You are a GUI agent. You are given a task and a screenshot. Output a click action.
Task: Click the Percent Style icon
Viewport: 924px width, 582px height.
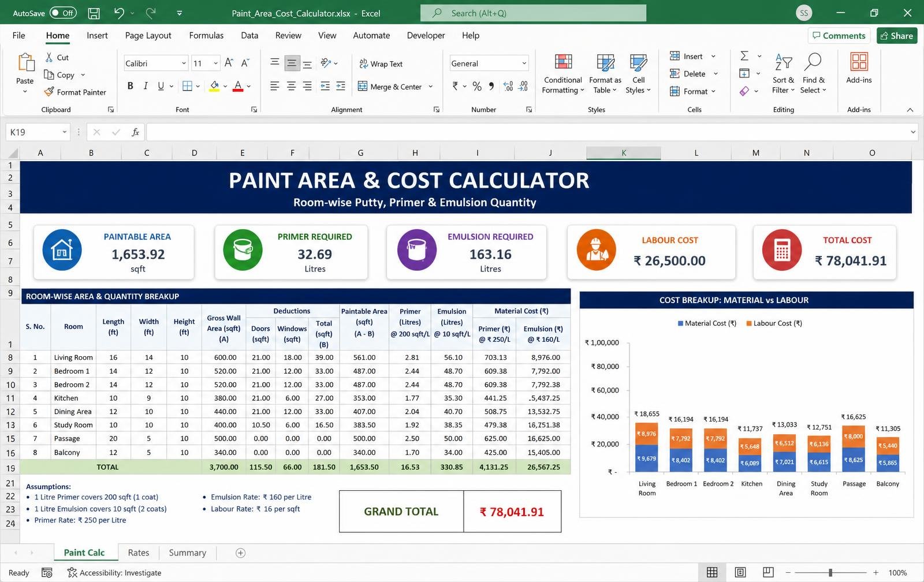[x=477, y=86]
